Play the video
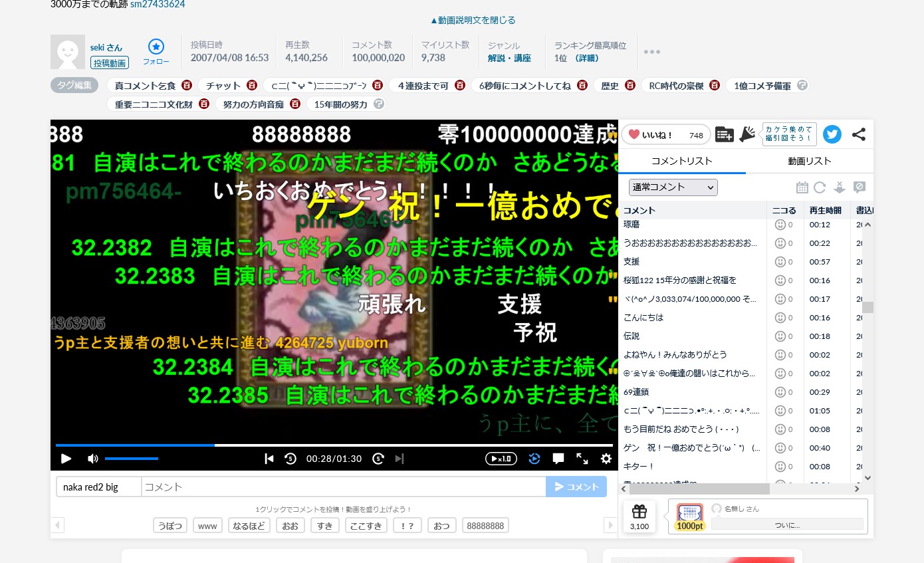Viewport: 924px width, 563px height. [66, 459]
